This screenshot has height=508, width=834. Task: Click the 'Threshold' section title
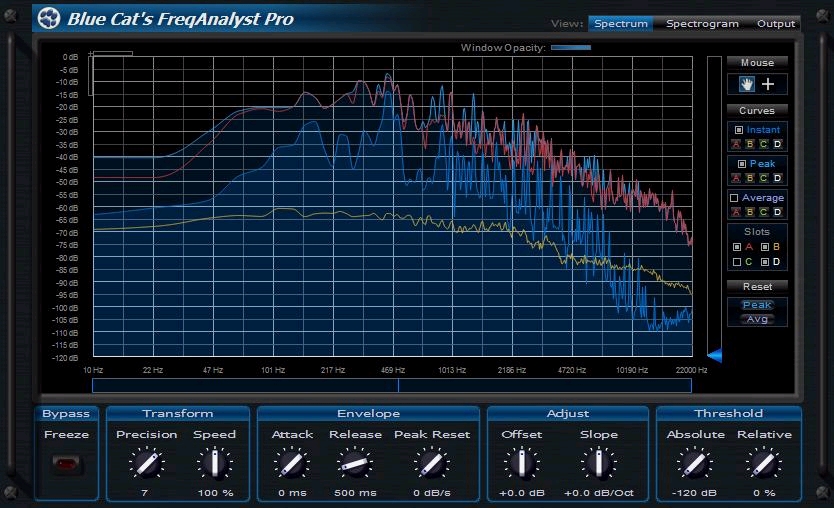pyautogui.click(x=729, y=413)
